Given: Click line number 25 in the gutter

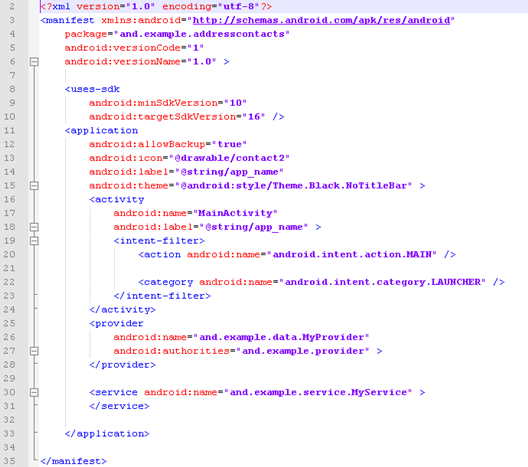Looking at the screenshot, I should (x=9, y=323).
